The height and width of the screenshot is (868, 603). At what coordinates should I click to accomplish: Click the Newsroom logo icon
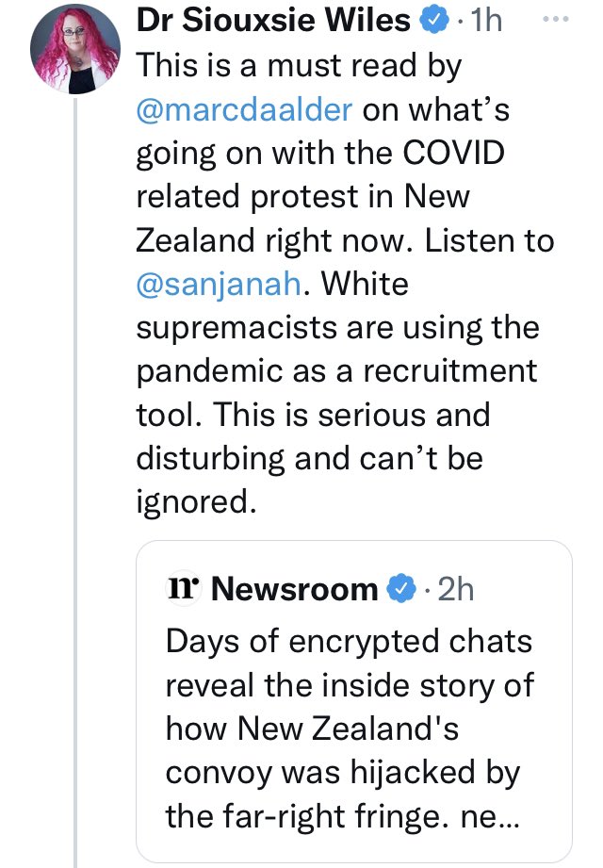click(x=184, y=588)
